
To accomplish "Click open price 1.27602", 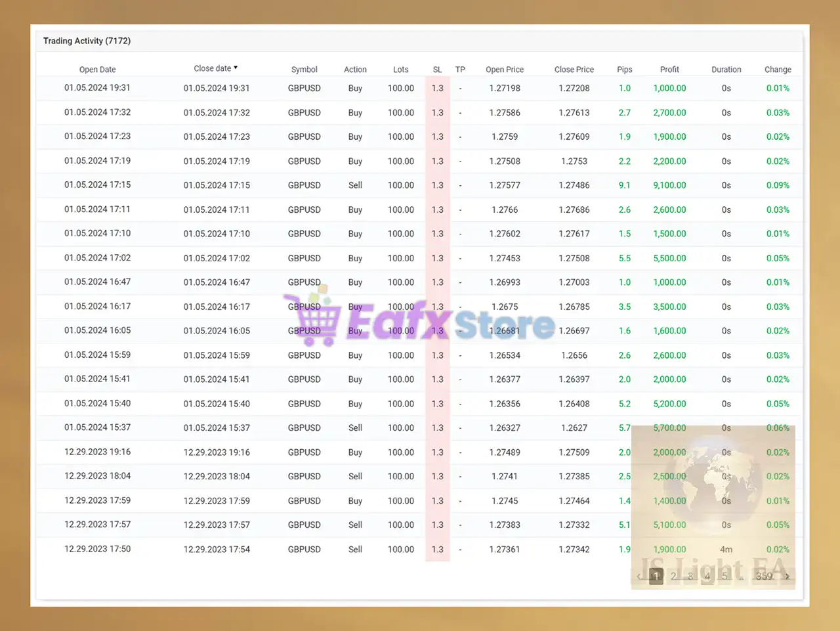I will [x=505, y=234].
